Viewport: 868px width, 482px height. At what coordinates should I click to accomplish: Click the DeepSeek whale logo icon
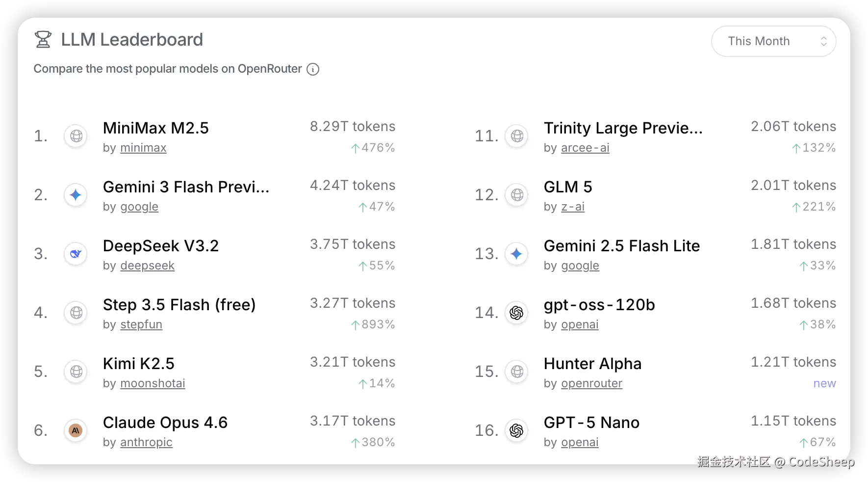pos(76,254)
